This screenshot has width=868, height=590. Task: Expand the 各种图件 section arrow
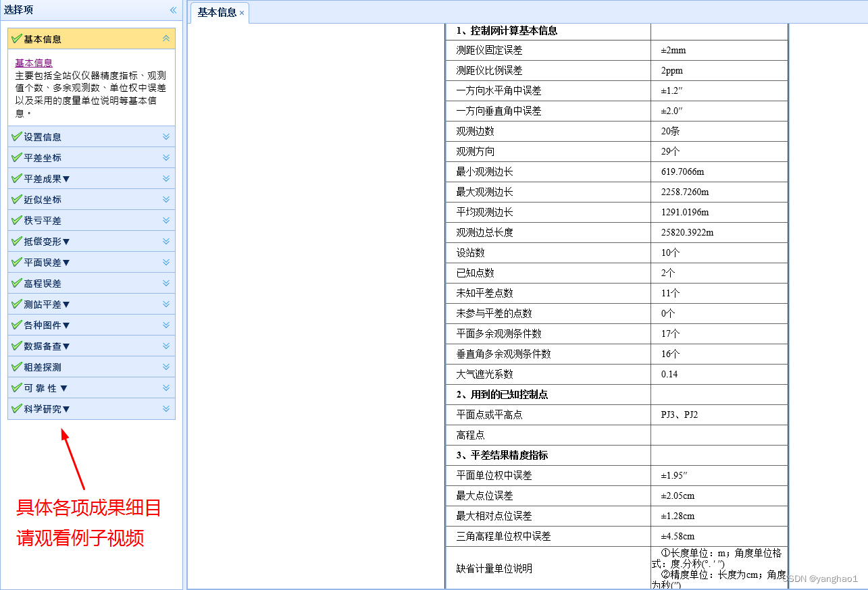coord(166,325)
